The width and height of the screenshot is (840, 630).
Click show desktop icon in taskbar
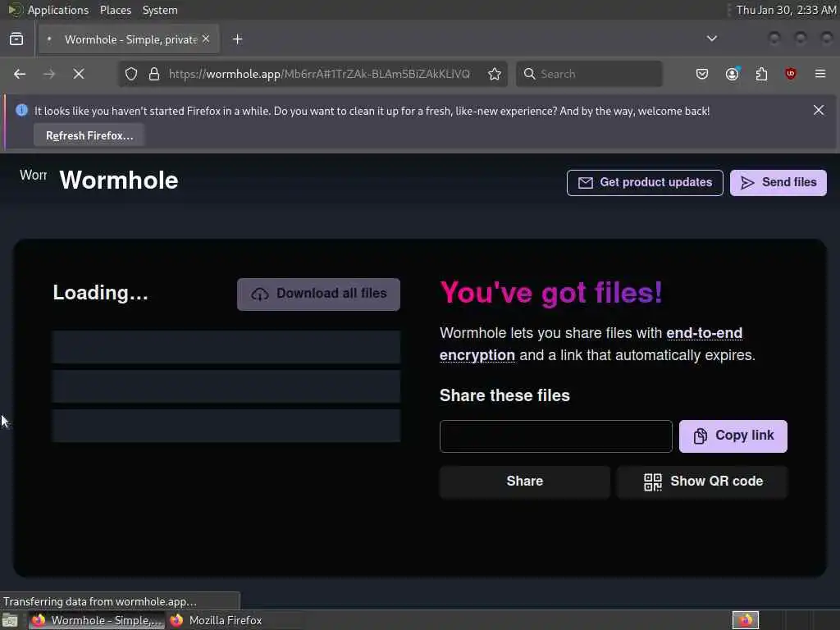click(10, 621)
